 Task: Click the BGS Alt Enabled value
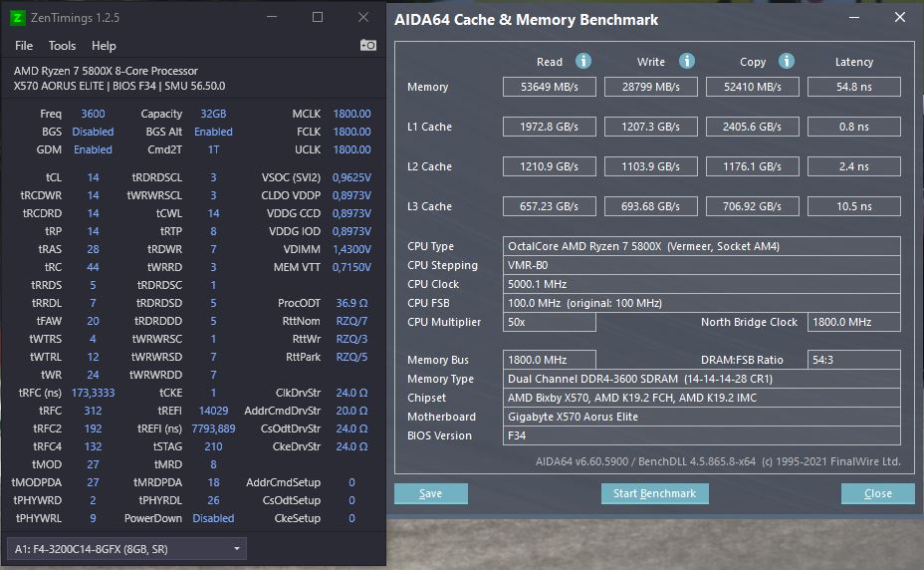[213, 132]
